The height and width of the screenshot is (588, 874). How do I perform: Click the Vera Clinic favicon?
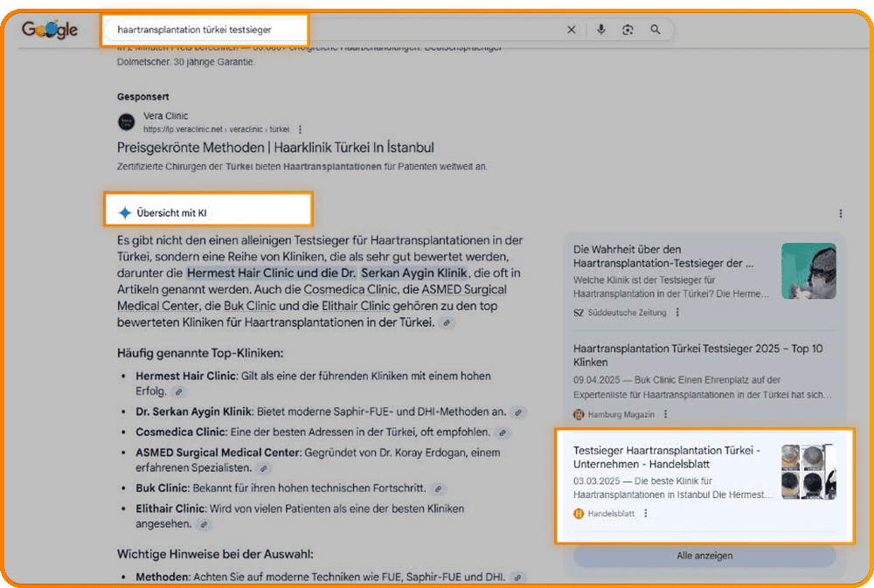coord(127,122)
